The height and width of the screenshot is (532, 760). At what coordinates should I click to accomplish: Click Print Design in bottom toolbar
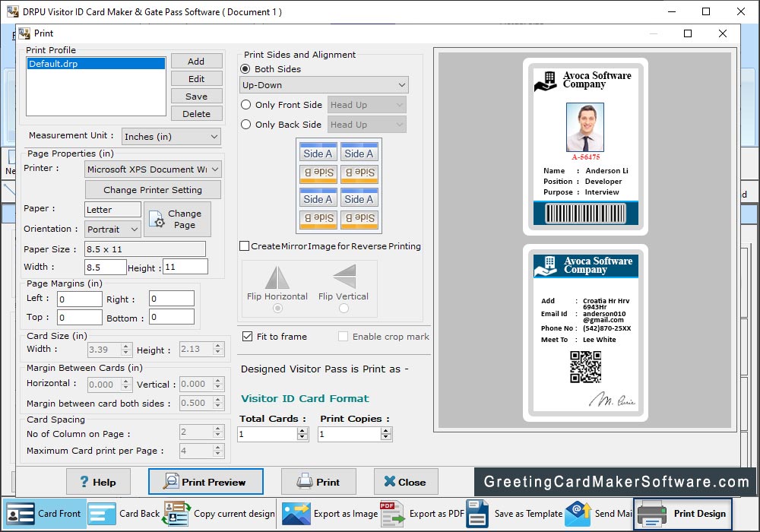pos(682,514)
